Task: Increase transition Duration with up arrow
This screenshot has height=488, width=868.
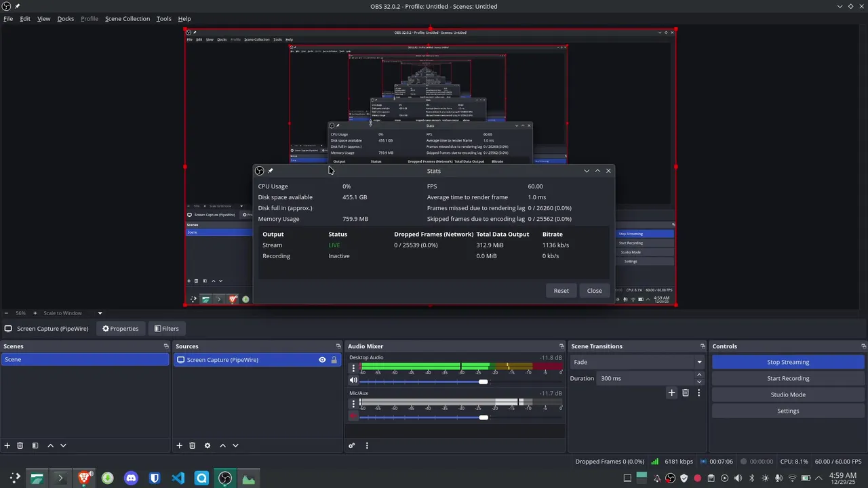Action: pos(699,375)
